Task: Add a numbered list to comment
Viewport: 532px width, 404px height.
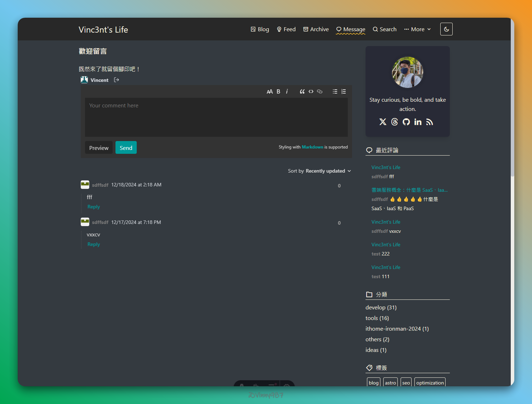Action: point(344,91)
